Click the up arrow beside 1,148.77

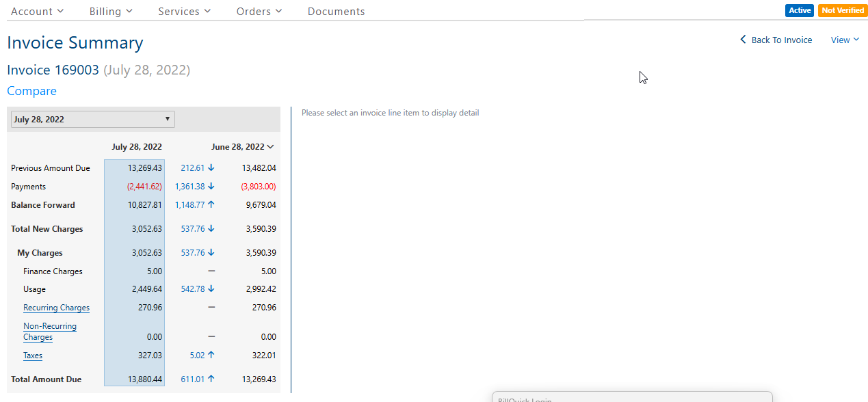point(211,204)
